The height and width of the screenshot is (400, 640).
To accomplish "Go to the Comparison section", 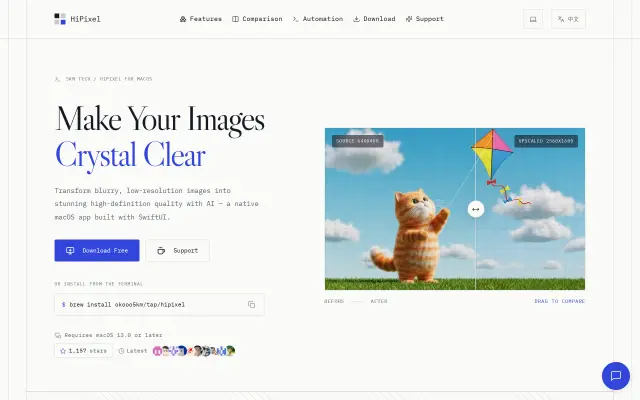I will pyautogui.click(x=257, y=19).
